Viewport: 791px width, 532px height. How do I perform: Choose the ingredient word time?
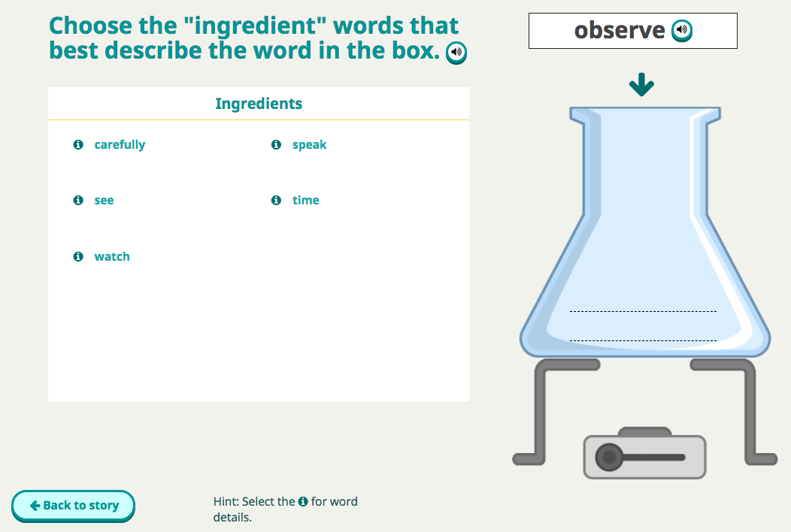pos(305,201)
